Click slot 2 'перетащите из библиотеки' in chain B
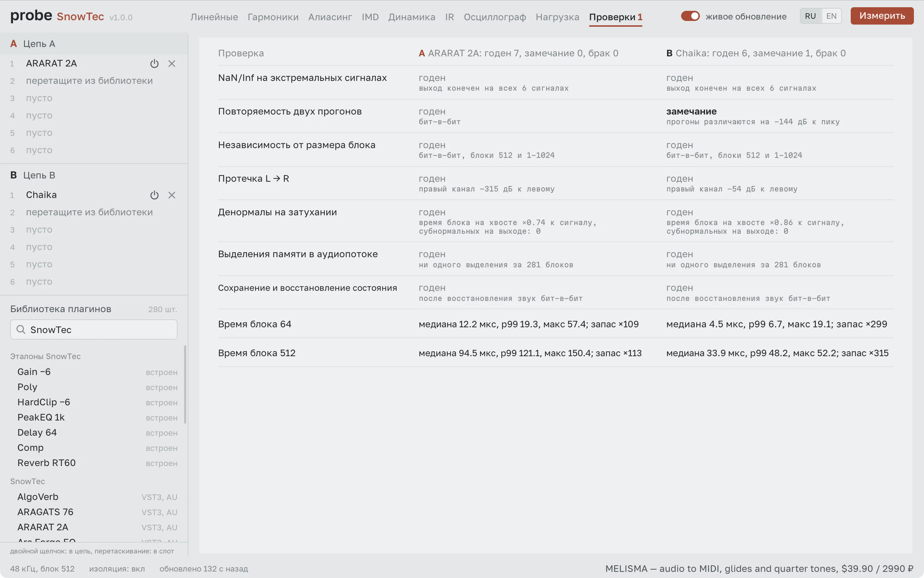Screen dimensions: 924x578 (90, 212)
